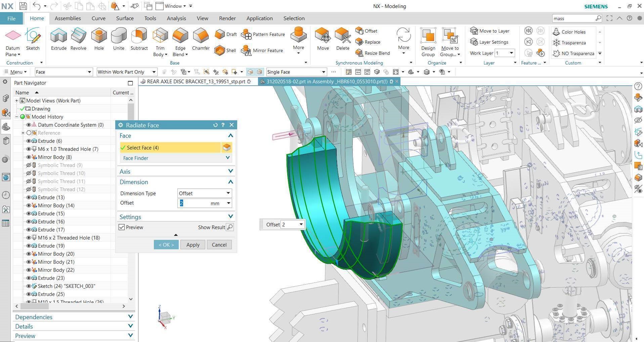This screenshot has width=644, height=342.
Task: Activate the Sketch tool
Action: [33, 39]
